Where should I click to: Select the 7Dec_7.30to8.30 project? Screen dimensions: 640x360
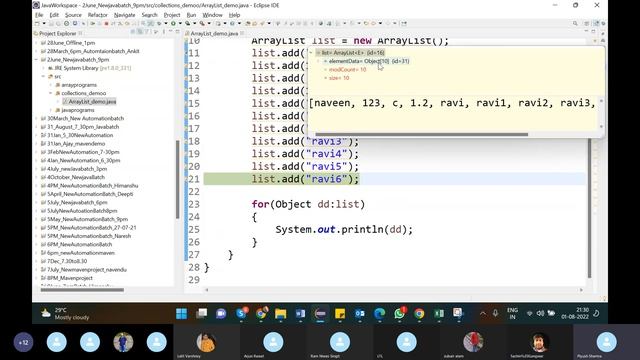point(67,261)
